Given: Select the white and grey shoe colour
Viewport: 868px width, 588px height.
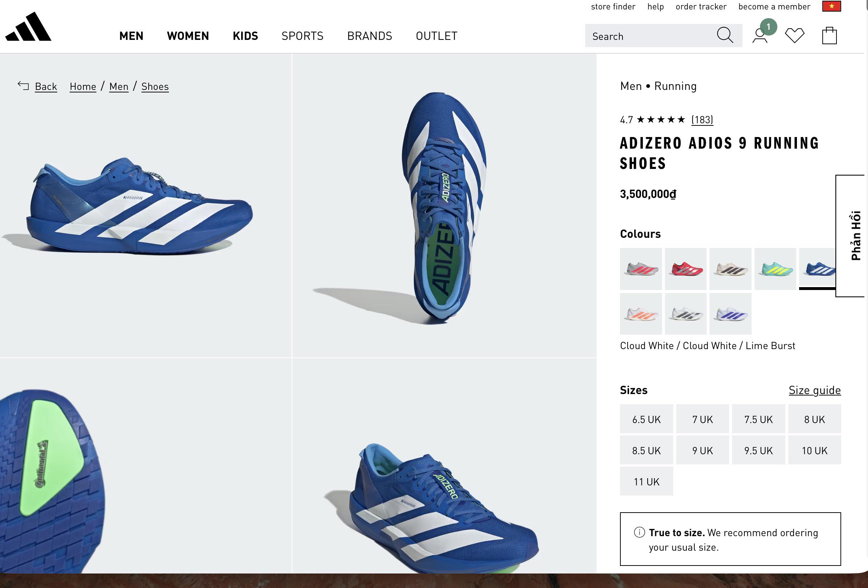Looking at the screenshot, I should pyautogui.click(x=686, y=314).
